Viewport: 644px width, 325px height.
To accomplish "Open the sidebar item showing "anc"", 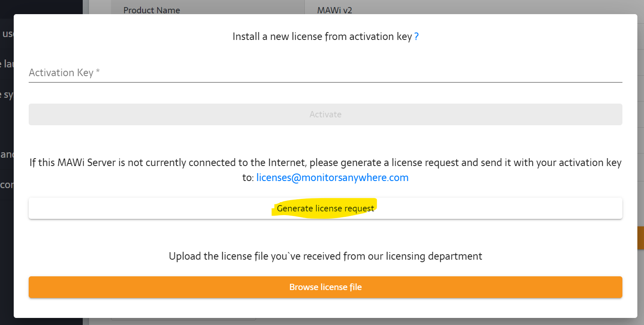I will pyautogui.click(x=7, y=155).
